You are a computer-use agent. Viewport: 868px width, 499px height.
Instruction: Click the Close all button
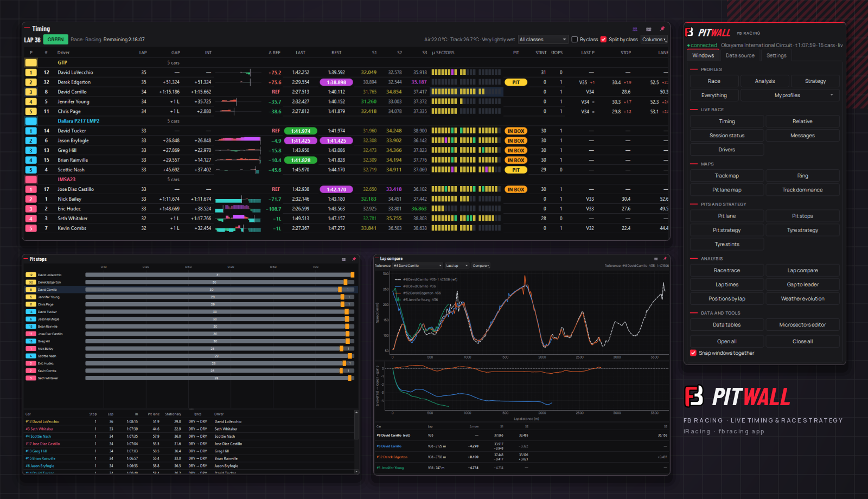click(x=802, y=342)
